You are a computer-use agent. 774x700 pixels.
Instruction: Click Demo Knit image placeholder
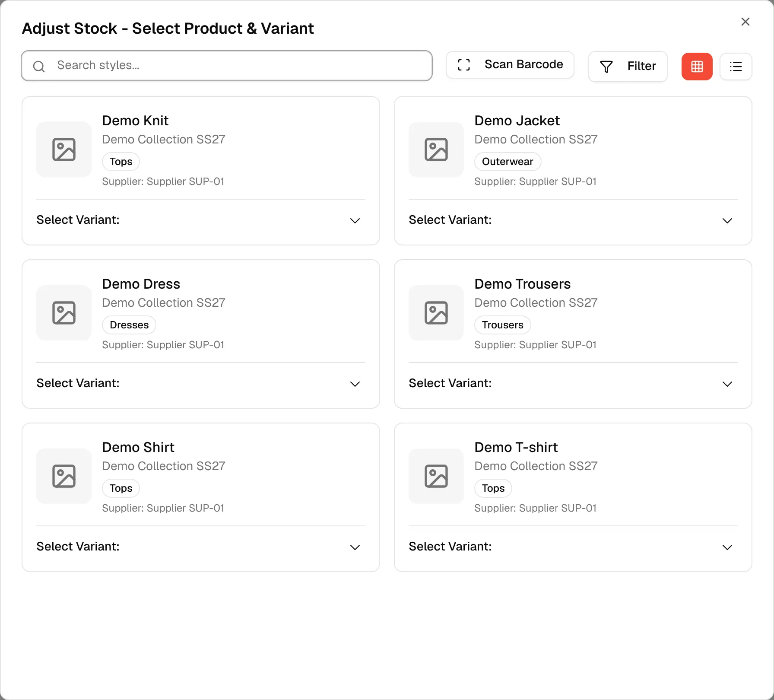coord(64,150)
